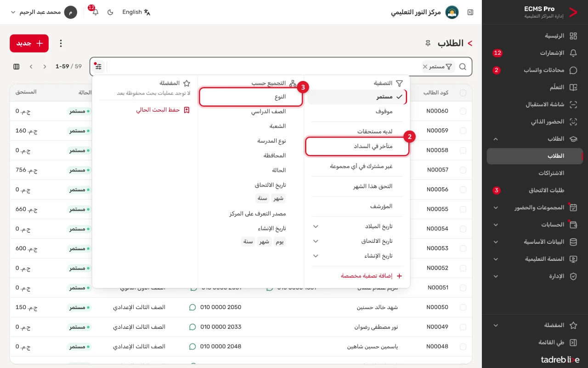The width and height of the screenshot is (588, 368).
Task: Open محادثات واتساب in sidebar
Action: click(535, 70)
